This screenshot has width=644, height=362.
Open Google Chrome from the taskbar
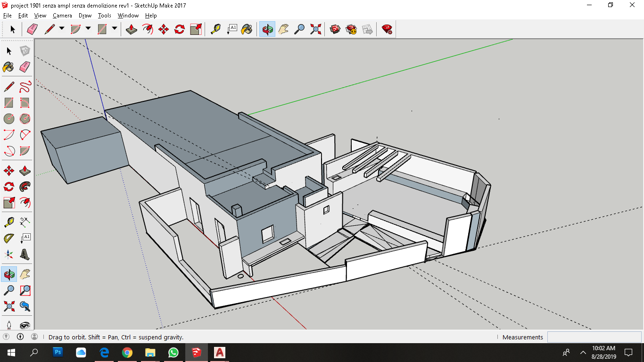click(127, 352)
